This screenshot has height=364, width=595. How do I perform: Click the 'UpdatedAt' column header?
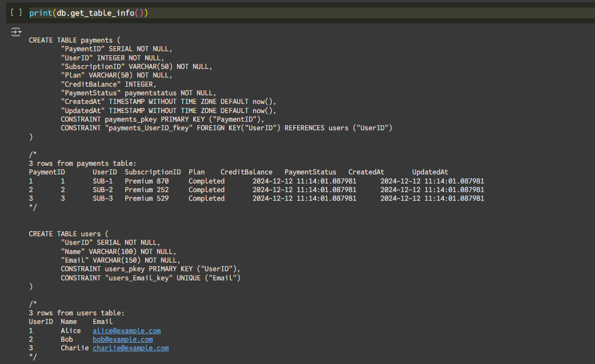430,172
